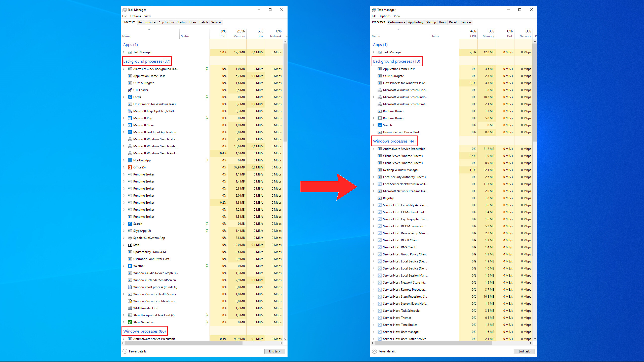644x362 pixels.
Task: Click the Feeds process icon
Action: click(x=130, y=97)
